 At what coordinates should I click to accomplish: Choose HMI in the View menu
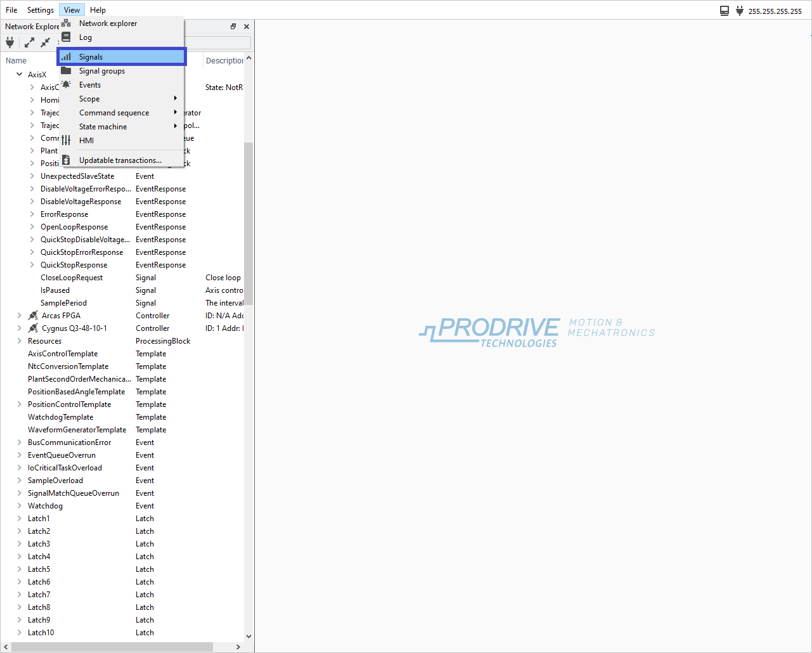pyautogui.click(x=86, y=141)
